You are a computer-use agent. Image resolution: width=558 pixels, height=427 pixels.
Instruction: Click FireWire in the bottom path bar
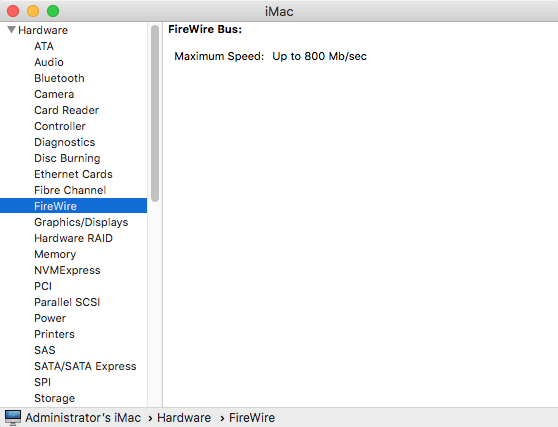click(x=252, y=418)
